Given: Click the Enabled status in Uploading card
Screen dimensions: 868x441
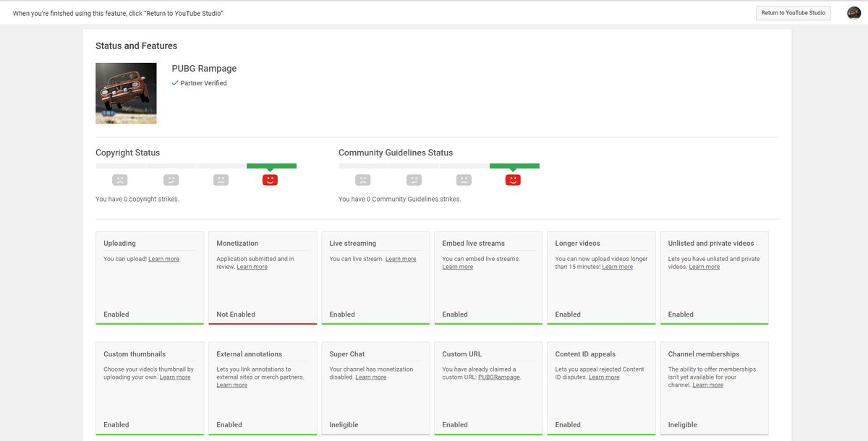Looking at the screenshot, I should coord(116,314).
